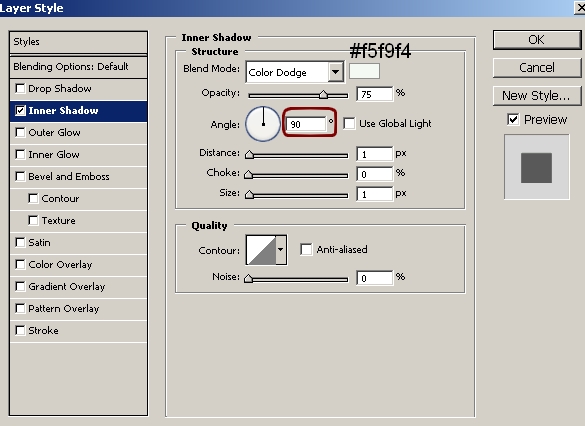
Task: Click the Distance slider handle
Action: (249, 154)
